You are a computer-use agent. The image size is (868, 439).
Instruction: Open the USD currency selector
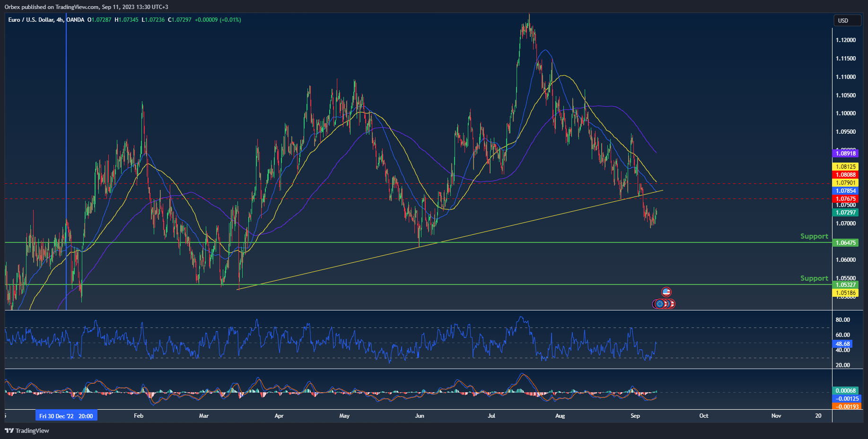(x=847, y=20)
